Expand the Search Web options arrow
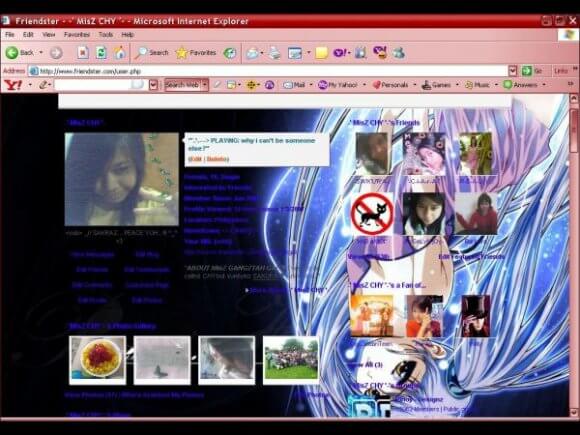 pos(205,85)
